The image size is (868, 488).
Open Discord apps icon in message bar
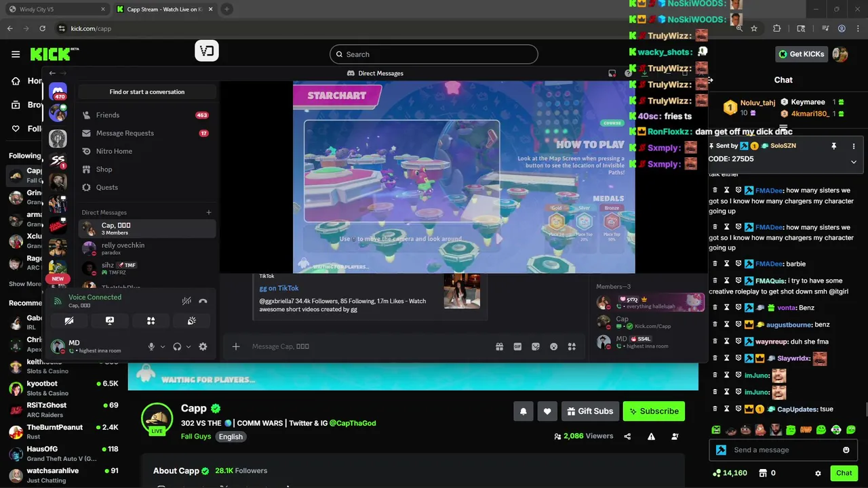coord(572,346)
